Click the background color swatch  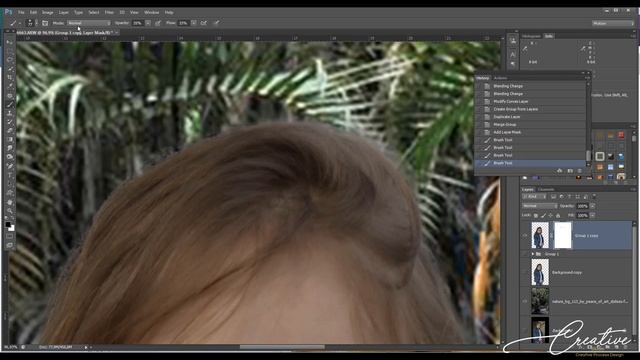11,228
